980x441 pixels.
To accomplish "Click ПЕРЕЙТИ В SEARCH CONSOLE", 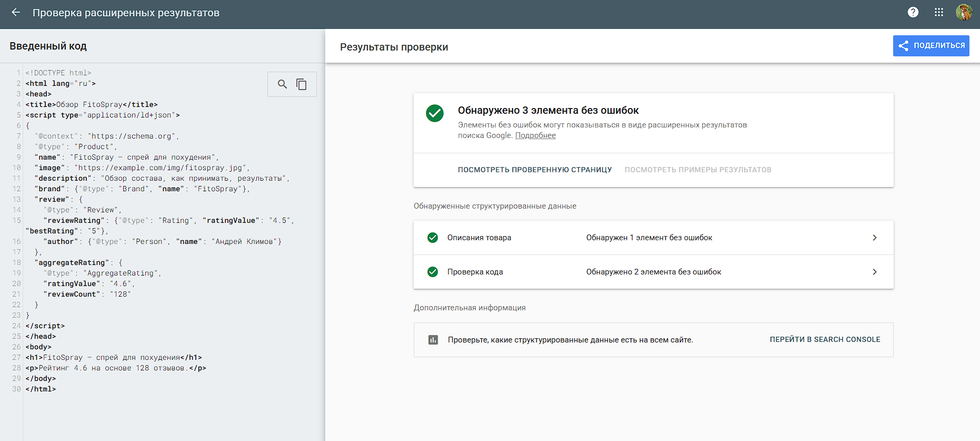I will [x=825, y=339].
